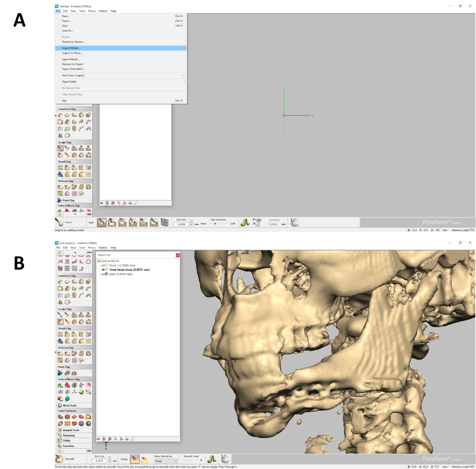Select the pink wireframe box in bottom window's Select/Move Clay
This screenshot has width=476, height=469.
click(x=88, y=385)
